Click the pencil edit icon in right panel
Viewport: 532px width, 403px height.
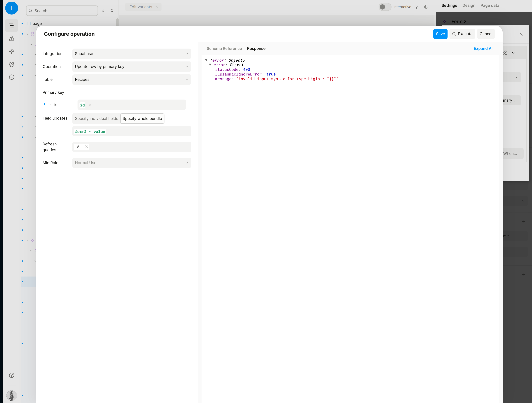pos(505,53)
